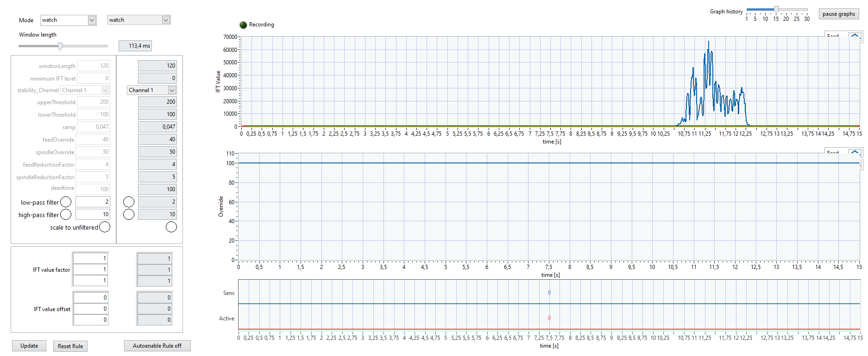This screenshot has height=356, width=868.
Task: Click the grayed minimum IFT level field
Action: 94,78
